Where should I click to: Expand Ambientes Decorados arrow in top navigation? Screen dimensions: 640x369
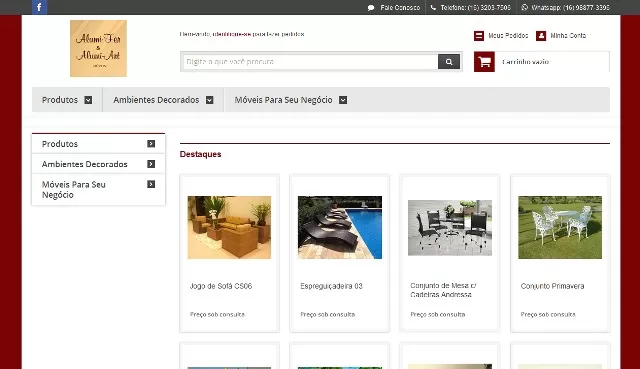point(209,100)
